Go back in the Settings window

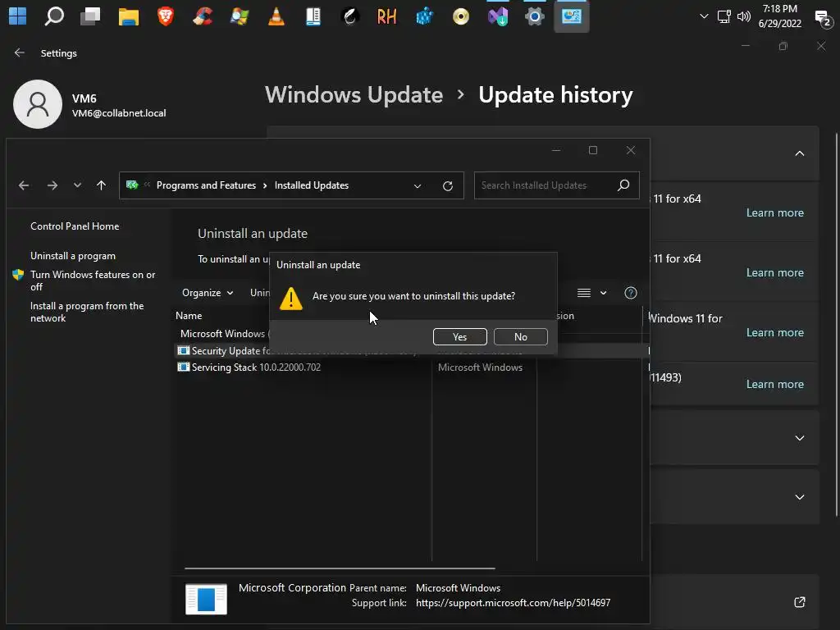tap(20, 52)
